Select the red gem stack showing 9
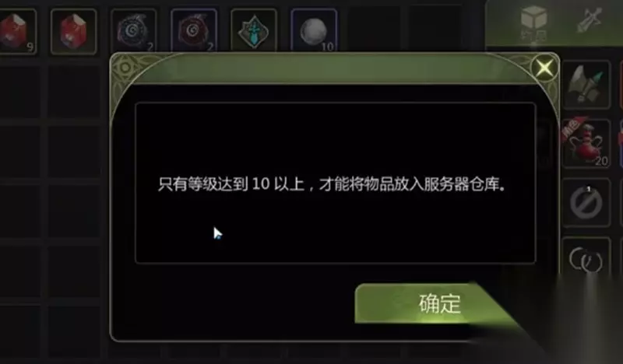The height and width of the screenshot is (364, 623). click(x=16, y=31)
